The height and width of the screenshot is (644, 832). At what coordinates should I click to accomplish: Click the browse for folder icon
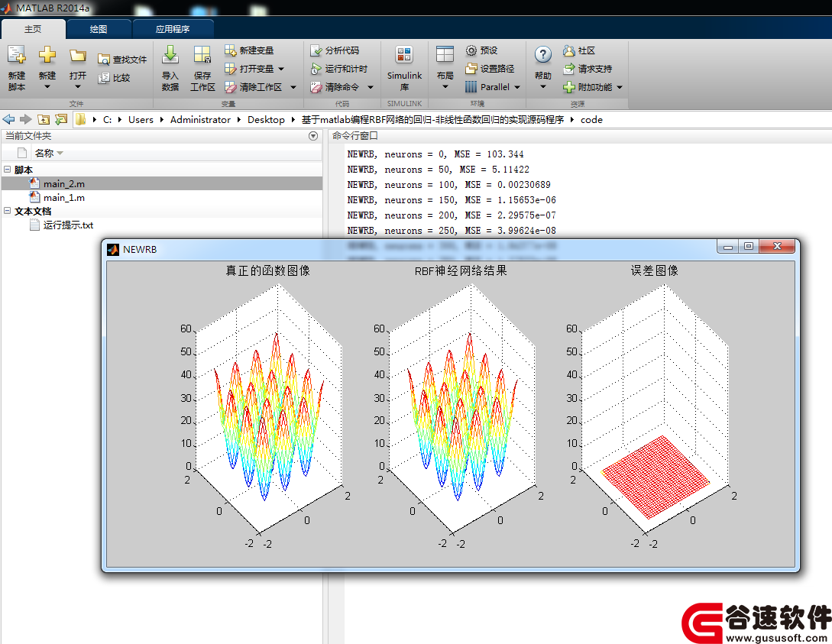(x=61, y=119)
